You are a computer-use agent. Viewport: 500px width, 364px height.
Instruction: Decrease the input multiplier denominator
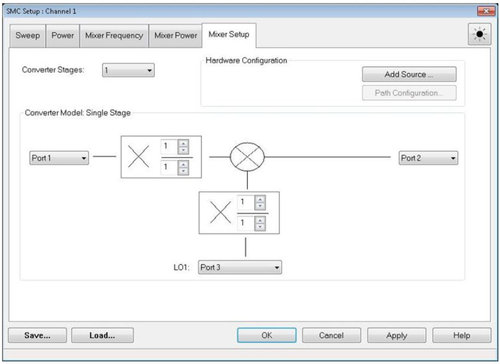(183, 171)
